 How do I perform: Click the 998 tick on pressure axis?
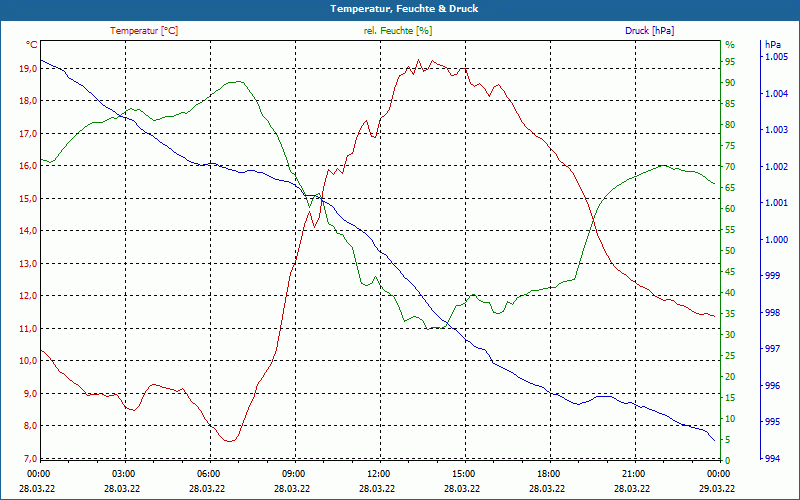coord(772,313)
